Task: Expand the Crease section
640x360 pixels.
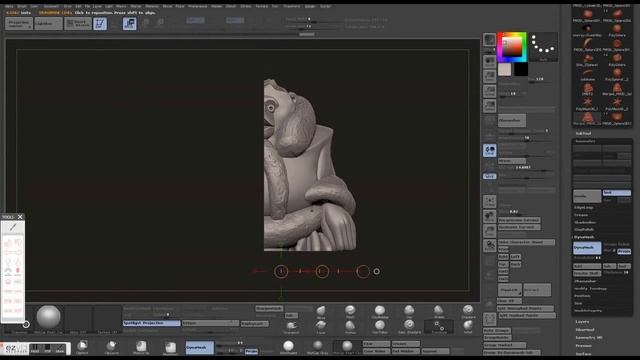Action: 581,215
